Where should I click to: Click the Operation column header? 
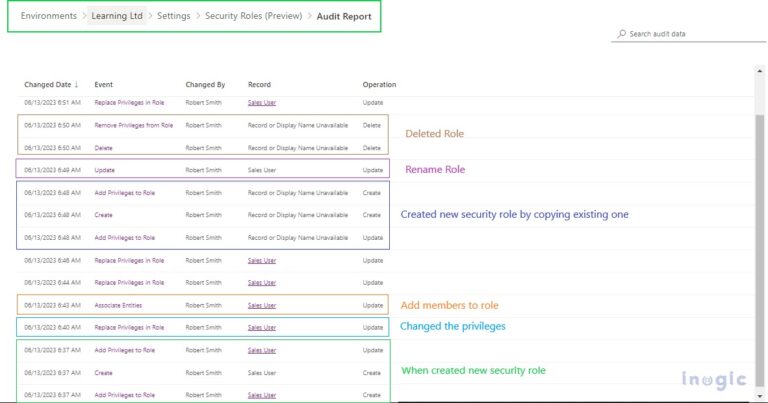[x=379, y=85]
